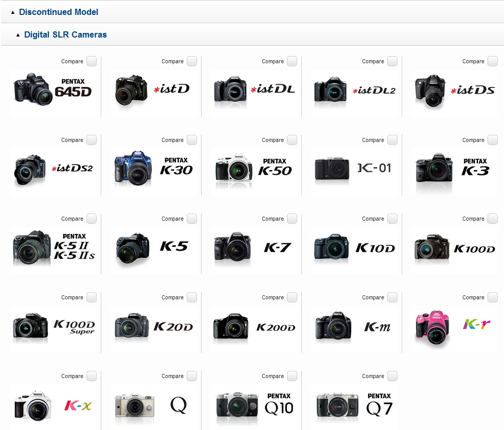Tick the Compare box for *ist D
504x430 pixels.
coord(192,61)
